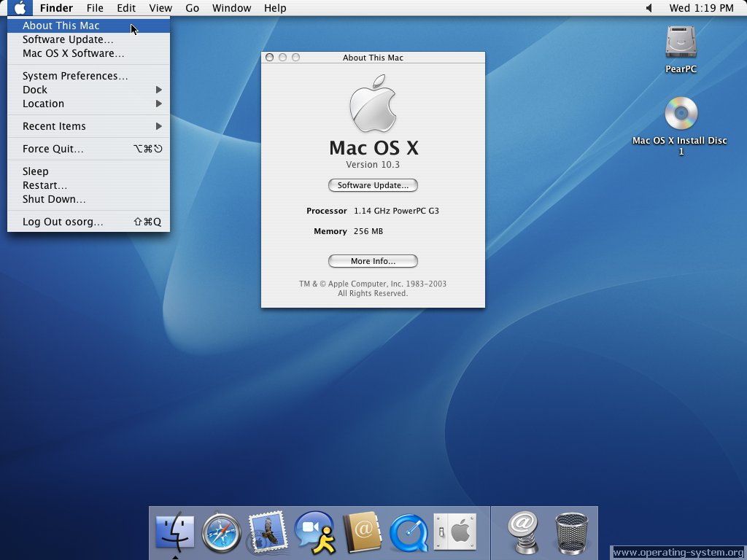
Task: Select the Mac OS X Install Disc
Action: point(681,114)
